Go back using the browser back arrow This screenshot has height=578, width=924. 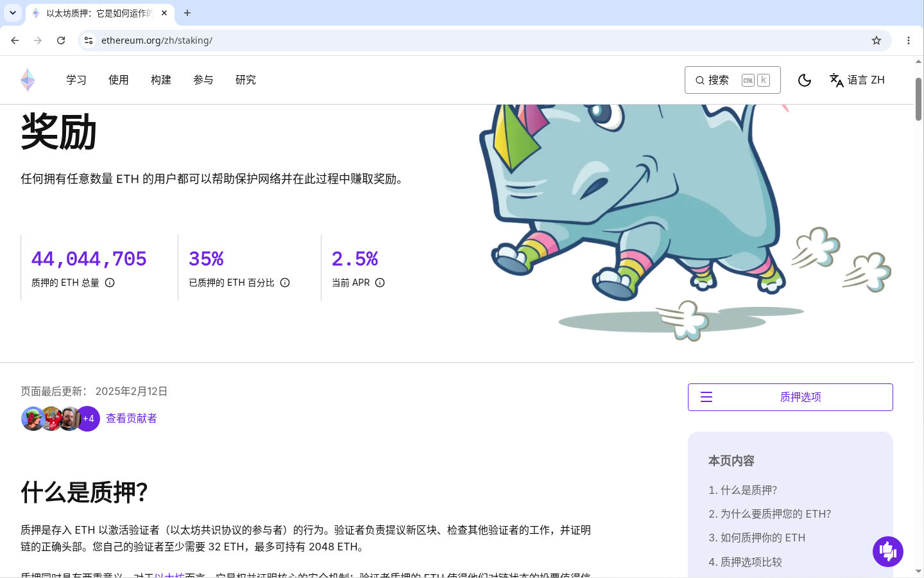pyautogui.click(x=15, y=40)
